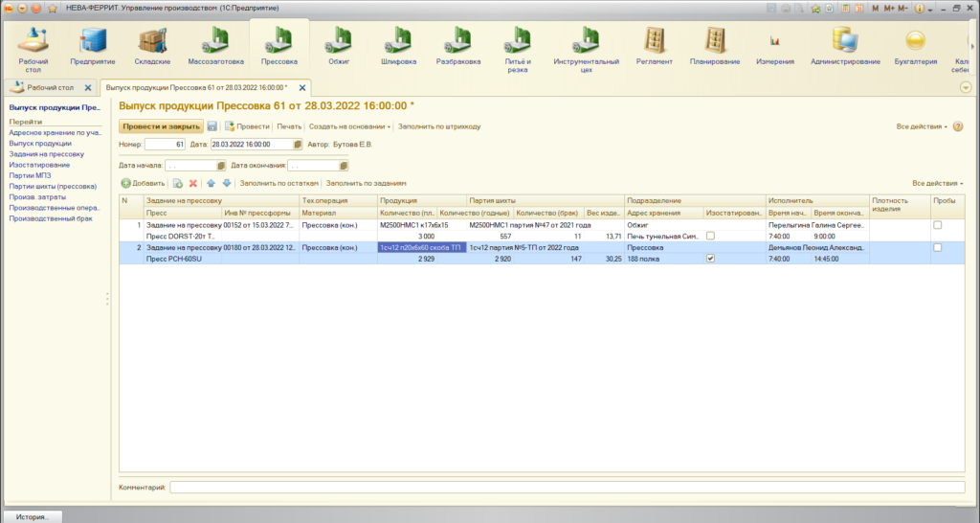Open the Разбраковка section
This screenshot has height=523, width=980.
click(458, 47)
